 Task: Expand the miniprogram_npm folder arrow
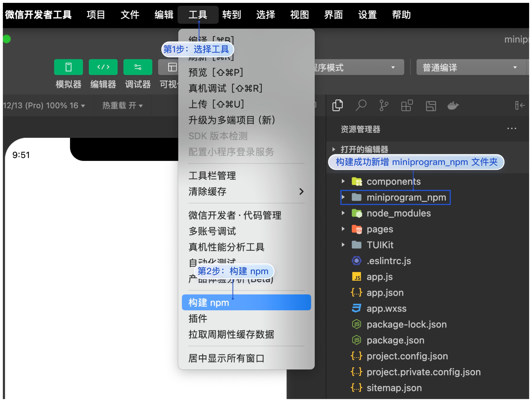pyautogui.click(x=343, y=197)
